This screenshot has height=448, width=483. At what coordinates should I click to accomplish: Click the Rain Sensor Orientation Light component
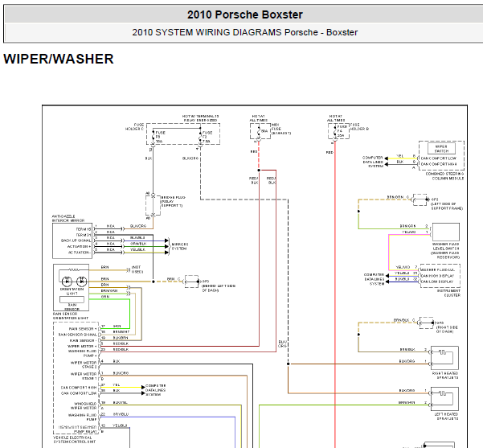72,287
